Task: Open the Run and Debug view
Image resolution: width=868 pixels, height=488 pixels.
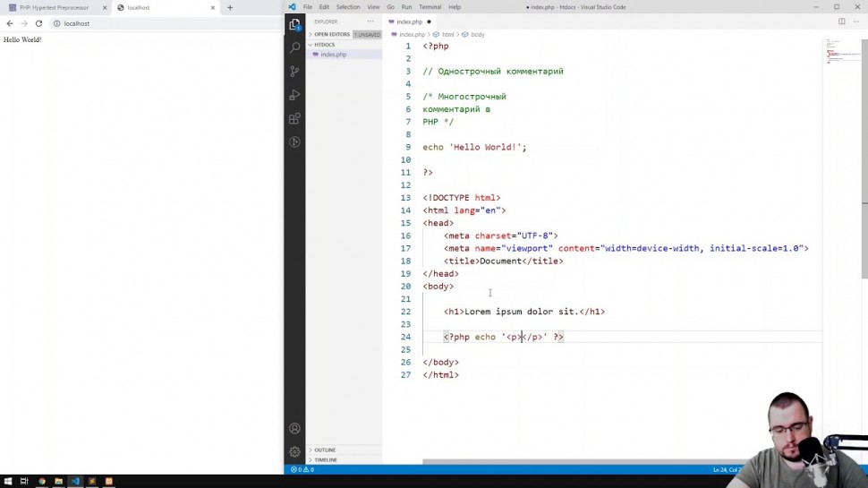Action: click(294, 95)
